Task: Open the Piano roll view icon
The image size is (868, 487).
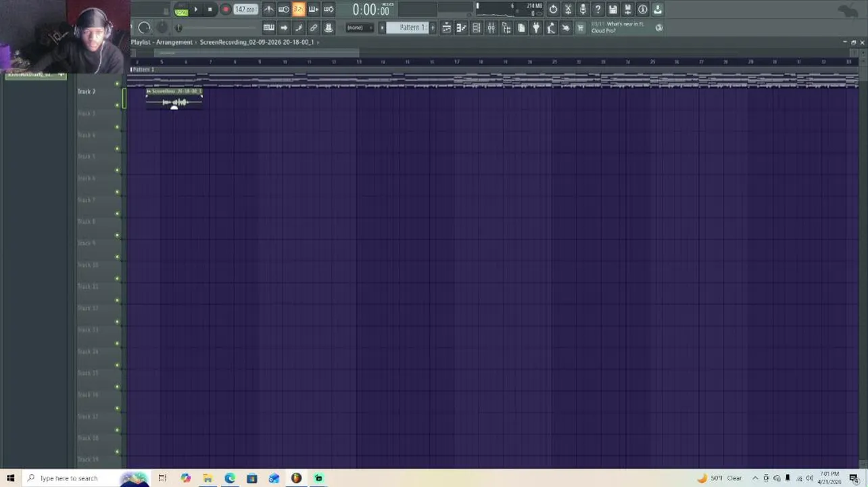Action: point(462,28)
